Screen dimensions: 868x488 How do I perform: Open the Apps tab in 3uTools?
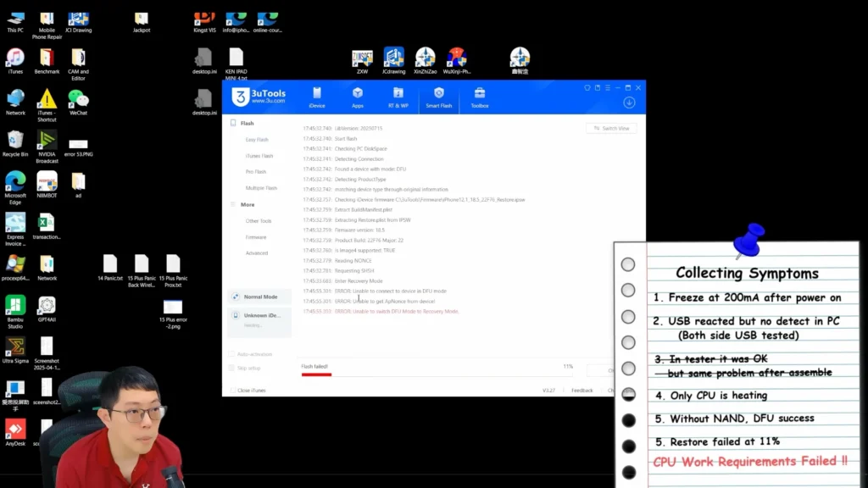(358, 97)
